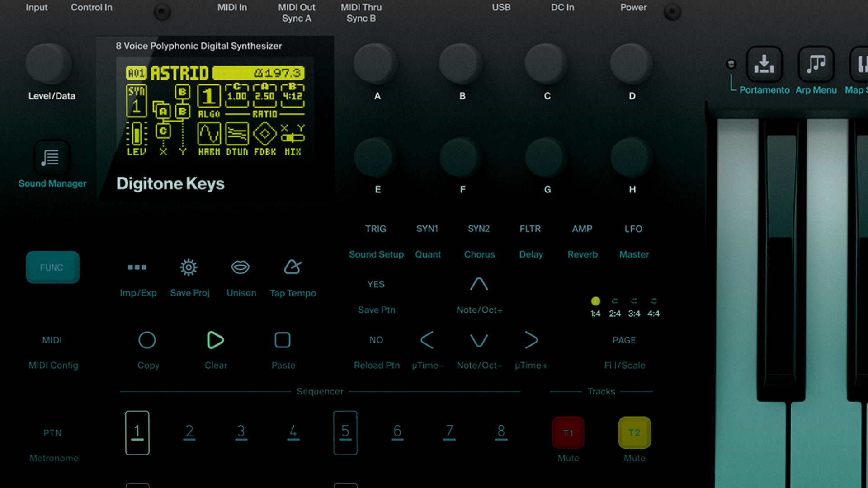This screenshot has width=868, height=488.
Task: Open the Sound Manager icon button
Action: pos(51,158)
